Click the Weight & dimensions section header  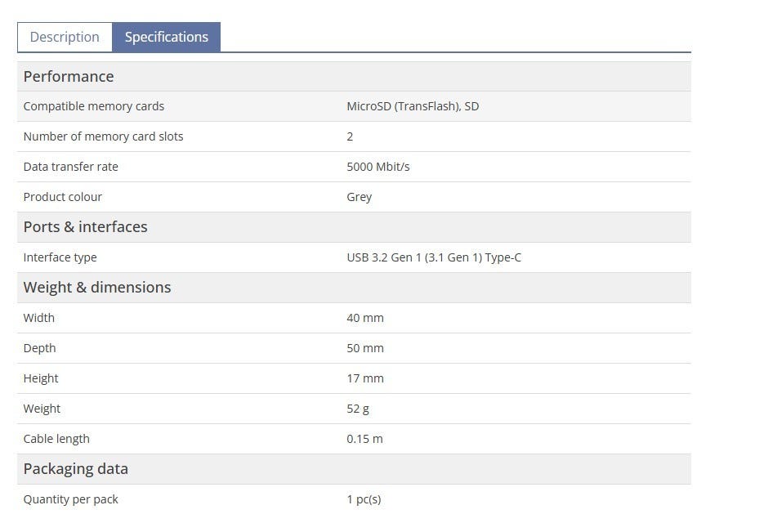click(96, 288)
